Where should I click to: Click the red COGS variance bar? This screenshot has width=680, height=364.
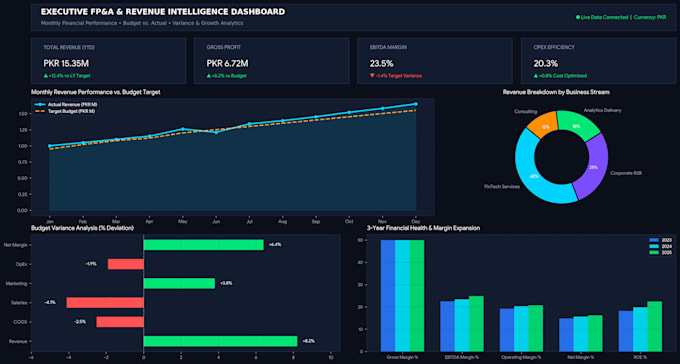tap(120, 322)
